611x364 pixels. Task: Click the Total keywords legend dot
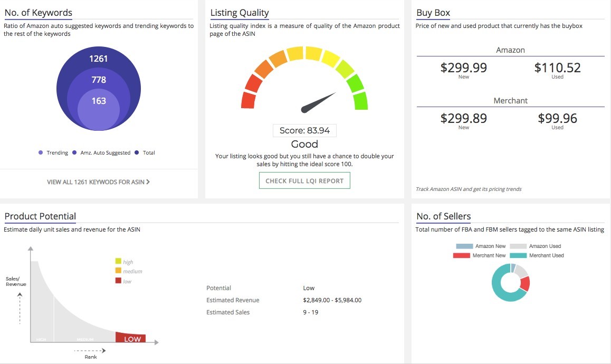137,153
